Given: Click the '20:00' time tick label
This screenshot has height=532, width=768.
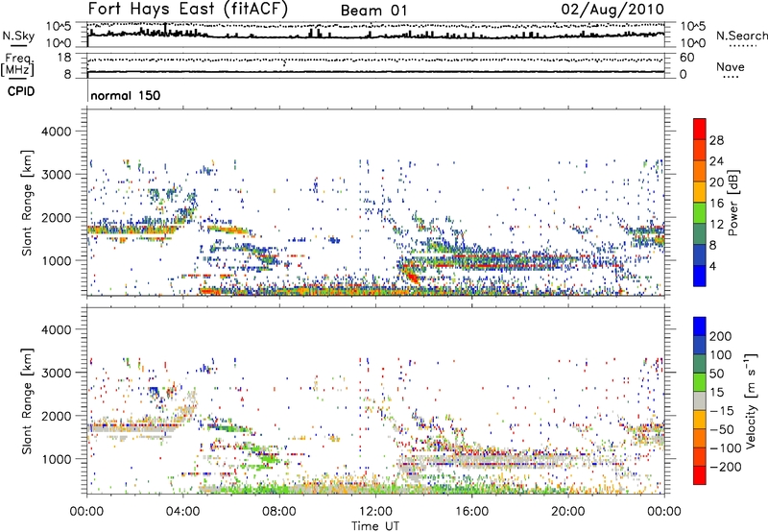Looking at the screenshot, I should coord(567,512).
